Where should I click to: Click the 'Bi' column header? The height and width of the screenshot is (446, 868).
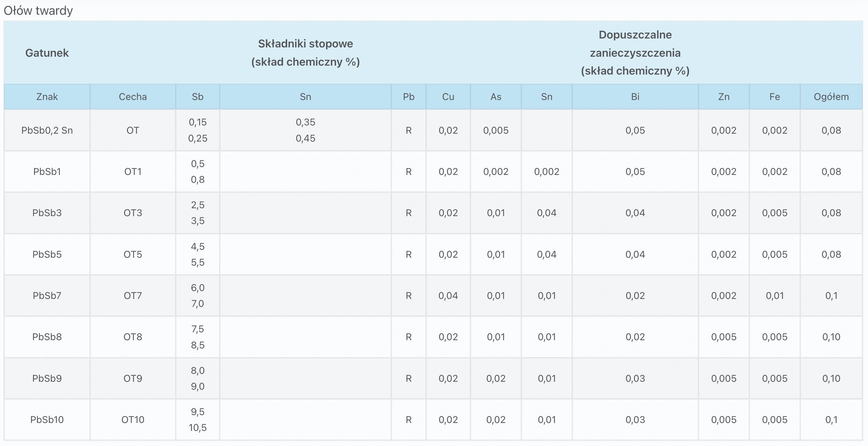click(635, 97)
